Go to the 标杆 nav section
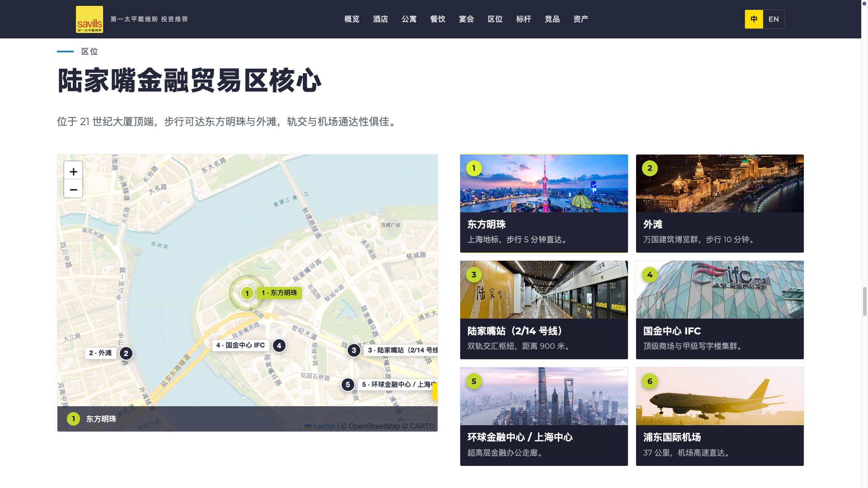Viewport: 868px width, 488px height. tap(524, 19)
